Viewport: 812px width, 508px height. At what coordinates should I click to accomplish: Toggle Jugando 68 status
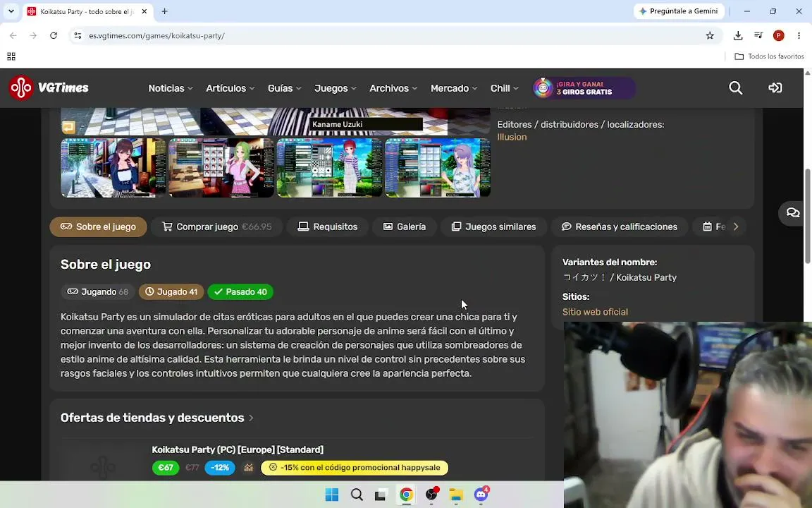(98, 292)
